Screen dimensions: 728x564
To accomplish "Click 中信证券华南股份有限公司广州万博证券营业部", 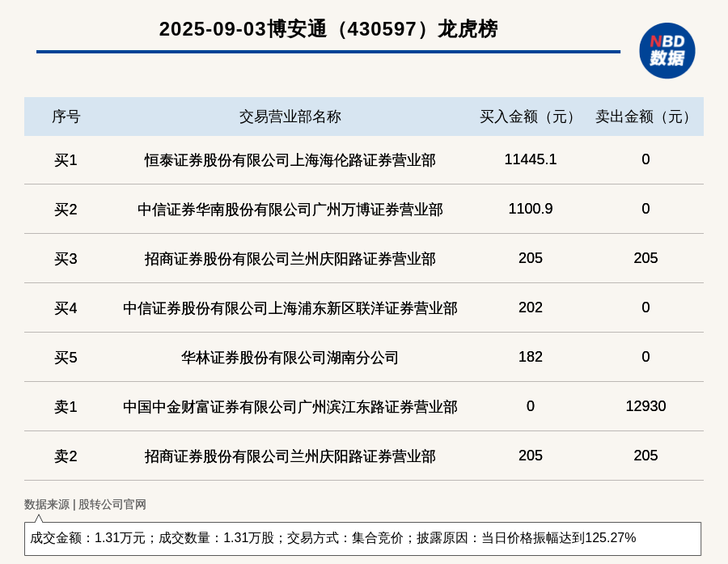I will 290,210.
